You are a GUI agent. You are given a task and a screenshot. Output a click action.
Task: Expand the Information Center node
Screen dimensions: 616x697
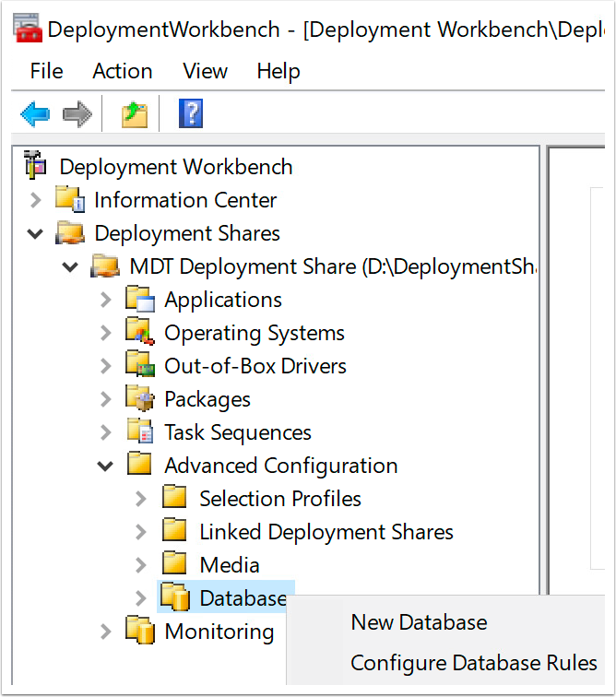point(36,200)
